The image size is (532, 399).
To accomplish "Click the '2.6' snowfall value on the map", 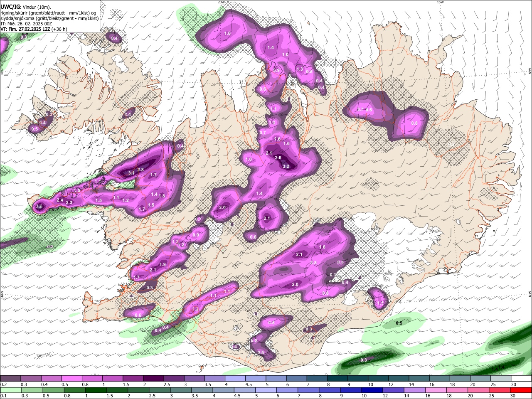I will point(278,158).
